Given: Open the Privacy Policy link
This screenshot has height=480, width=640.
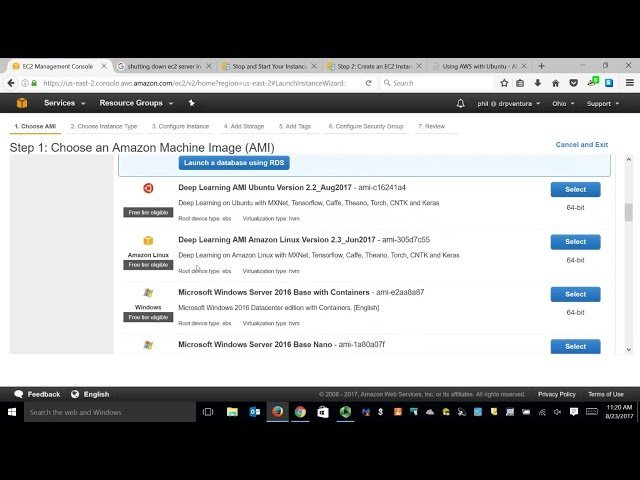Looking at the screenshot, I should point(556,394).
